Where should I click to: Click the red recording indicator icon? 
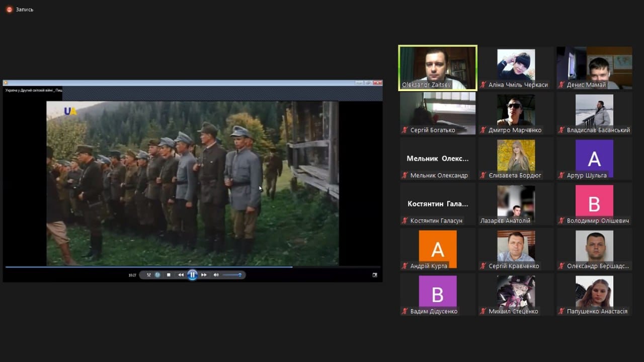tap(9, 10)
